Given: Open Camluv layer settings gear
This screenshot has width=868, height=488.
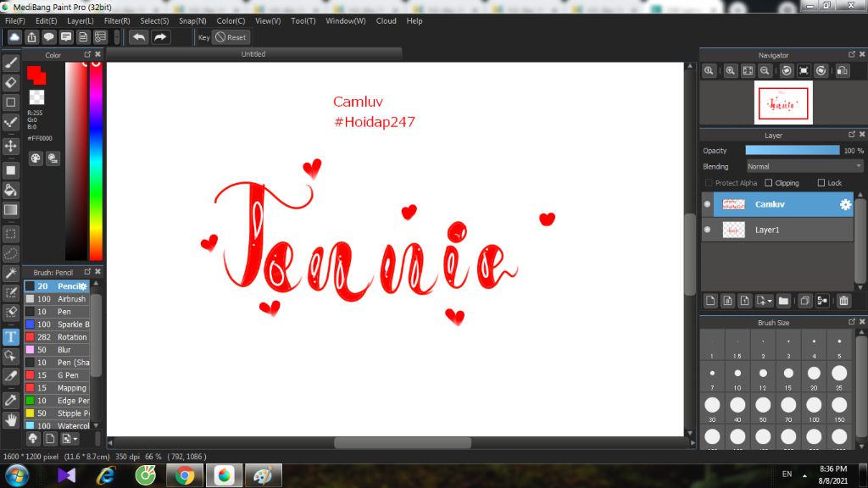Looking at the screenshot, I should pyautogui.click(x=845, y=205).
